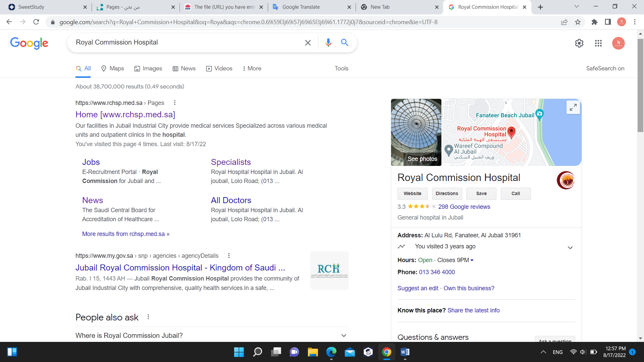Expand the opening hours dropdown
The height and width of the screenshot is (362, 644).
click(x=472, y=260)
